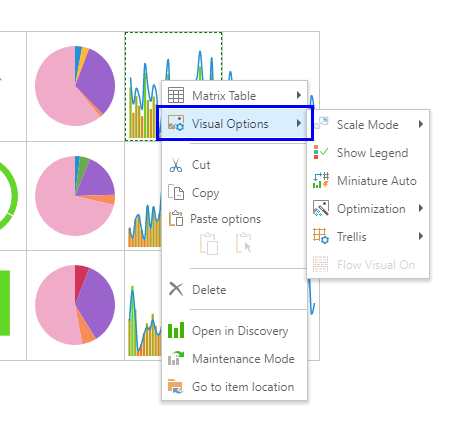Screen dimensions: 456x444
Task: Click the Trellis grid gear icon
Action: [x=321, y=236]
